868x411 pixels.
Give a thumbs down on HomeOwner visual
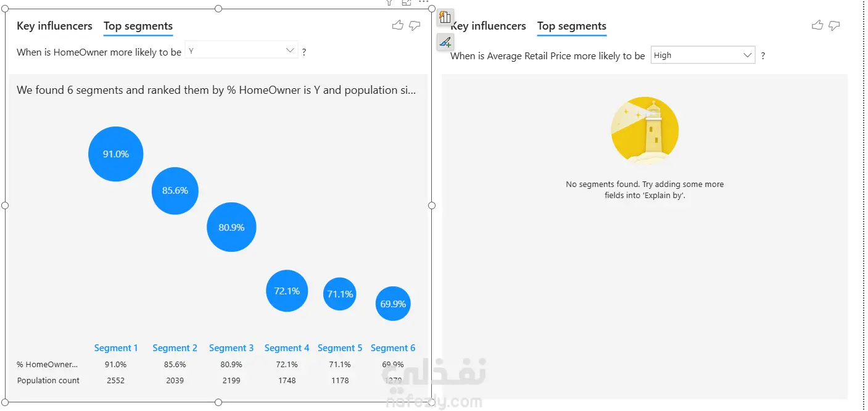pos(415,25)
